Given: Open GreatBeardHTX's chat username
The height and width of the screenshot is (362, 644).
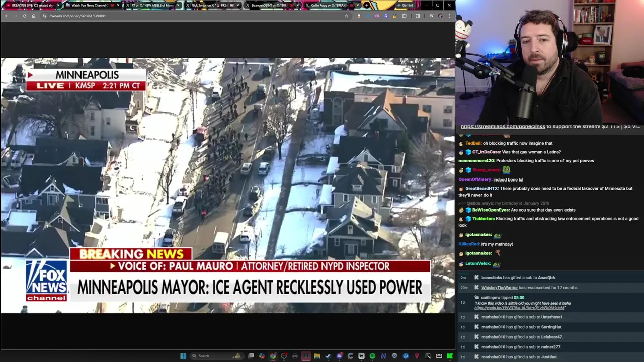Looking at the screenshot, I should (x=481, y=188).
